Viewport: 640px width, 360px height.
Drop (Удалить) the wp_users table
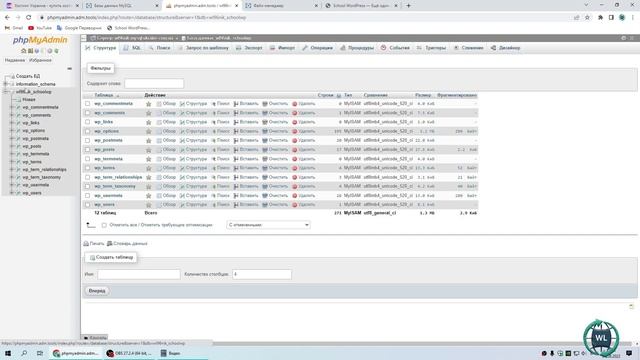coord(304,205)
